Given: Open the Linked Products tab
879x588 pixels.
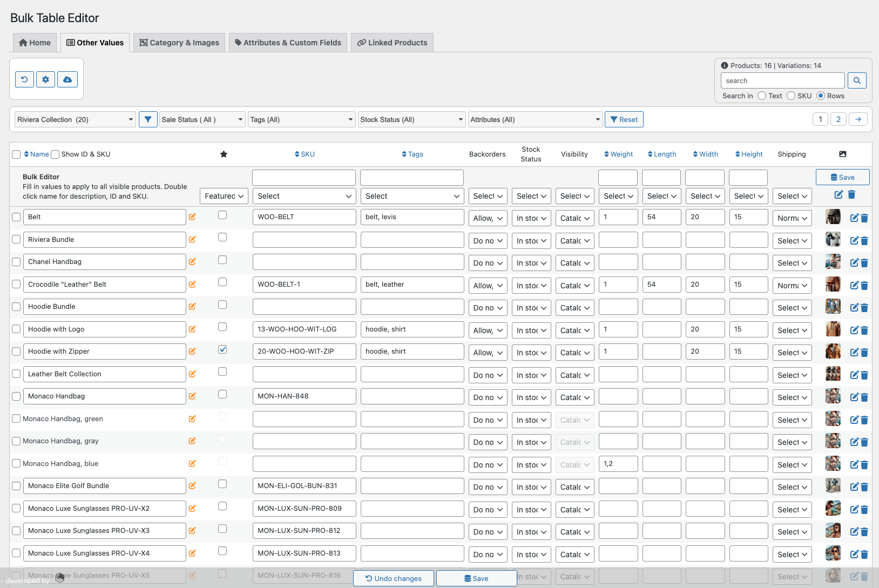Looking at the screenshot, I should 392,42.
